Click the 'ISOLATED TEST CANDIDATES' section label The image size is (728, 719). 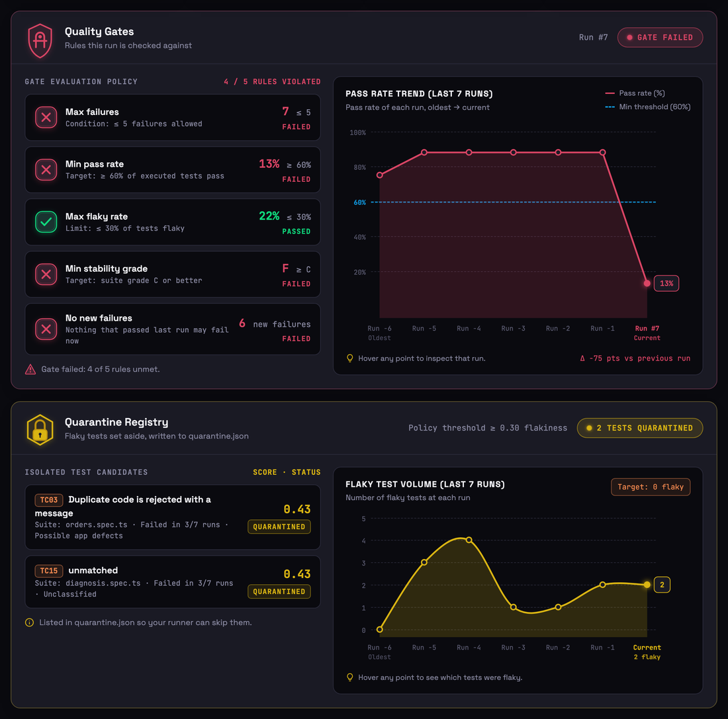click(86, 472)
